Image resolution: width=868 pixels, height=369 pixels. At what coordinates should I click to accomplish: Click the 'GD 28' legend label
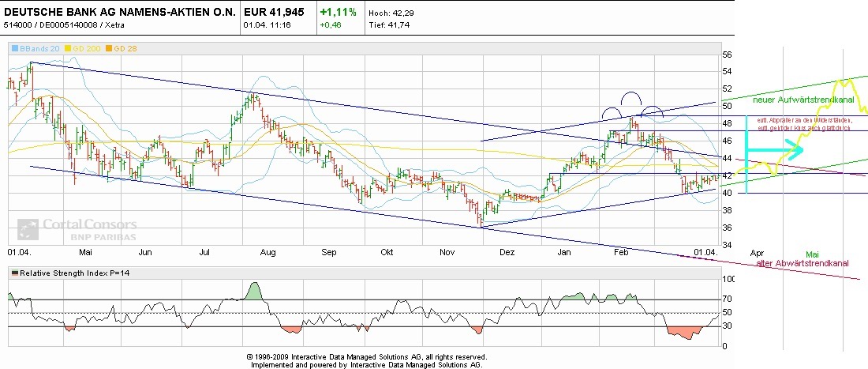[x=125, y=49]
